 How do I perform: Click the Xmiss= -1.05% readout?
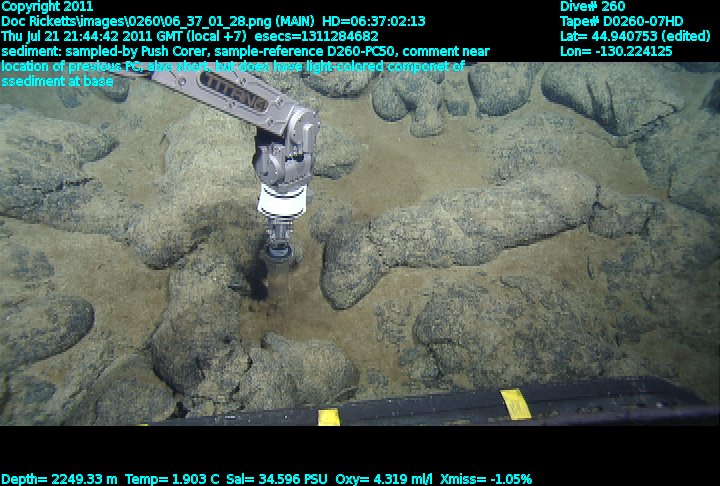click(493, 479)
